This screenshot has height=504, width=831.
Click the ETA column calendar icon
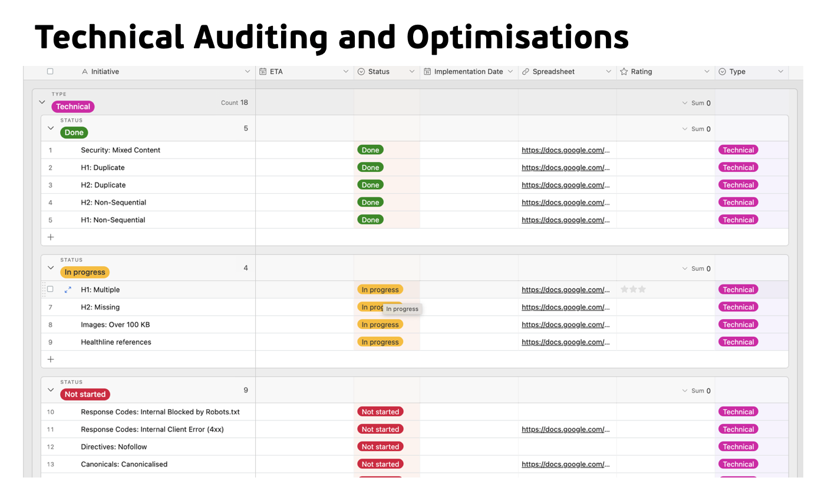coord(263,72)
